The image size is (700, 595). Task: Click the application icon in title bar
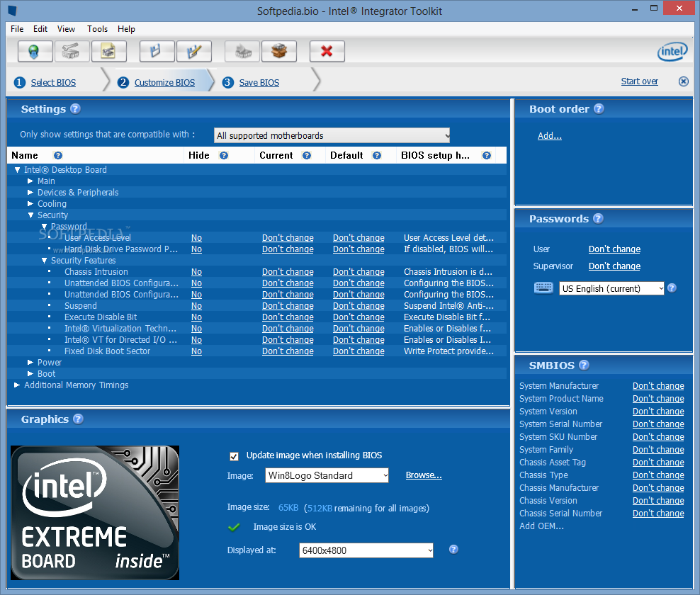(13, 11)
